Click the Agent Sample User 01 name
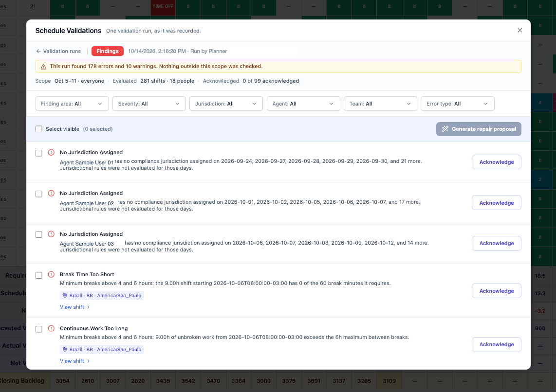 pyautogui.click(x=87, y=162)
